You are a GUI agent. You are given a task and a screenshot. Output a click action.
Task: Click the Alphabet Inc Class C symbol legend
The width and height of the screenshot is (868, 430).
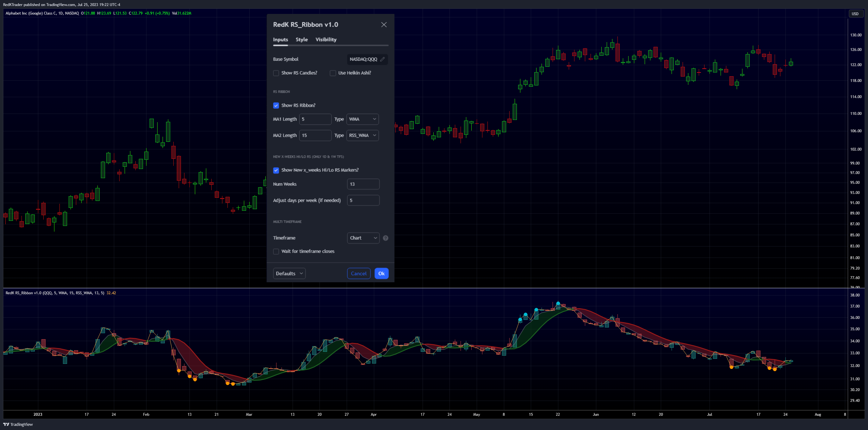(42, 14)
